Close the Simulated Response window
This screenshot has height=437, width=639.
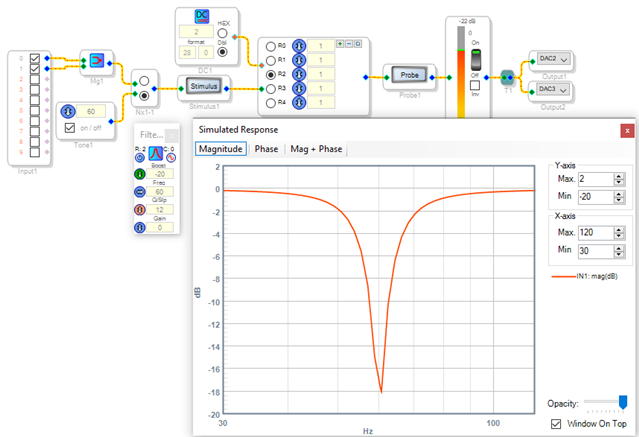pyautogui.click(x=627, y=131)
